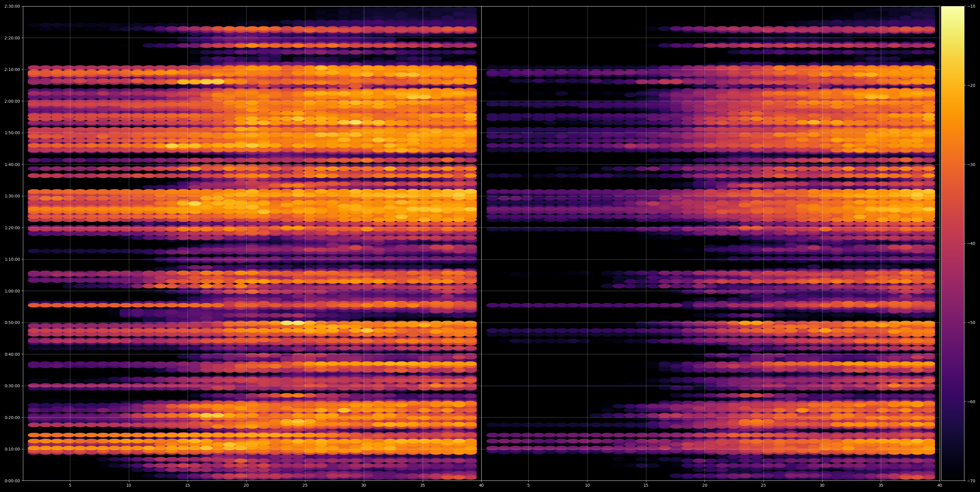Select x-axis tick 20 of the right heatmap

click(x=705, y=486)
